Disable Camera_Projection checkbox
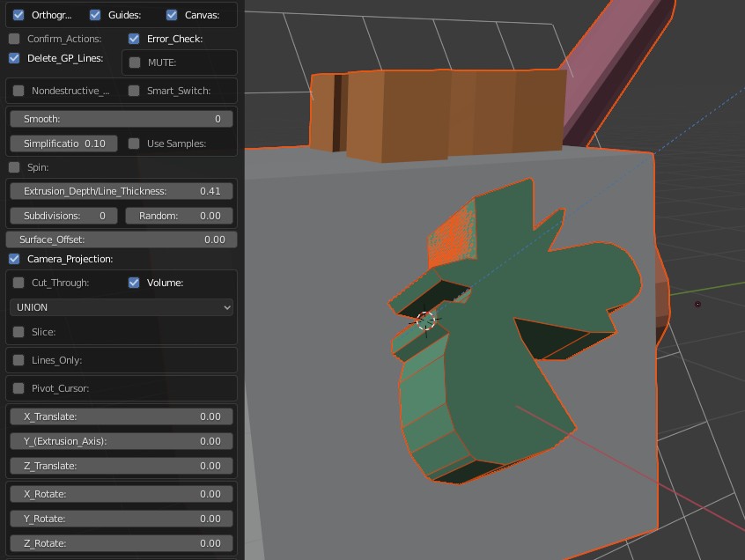This screenshot has width=745, height=560. pyautogui.click(x=15, y=259)
